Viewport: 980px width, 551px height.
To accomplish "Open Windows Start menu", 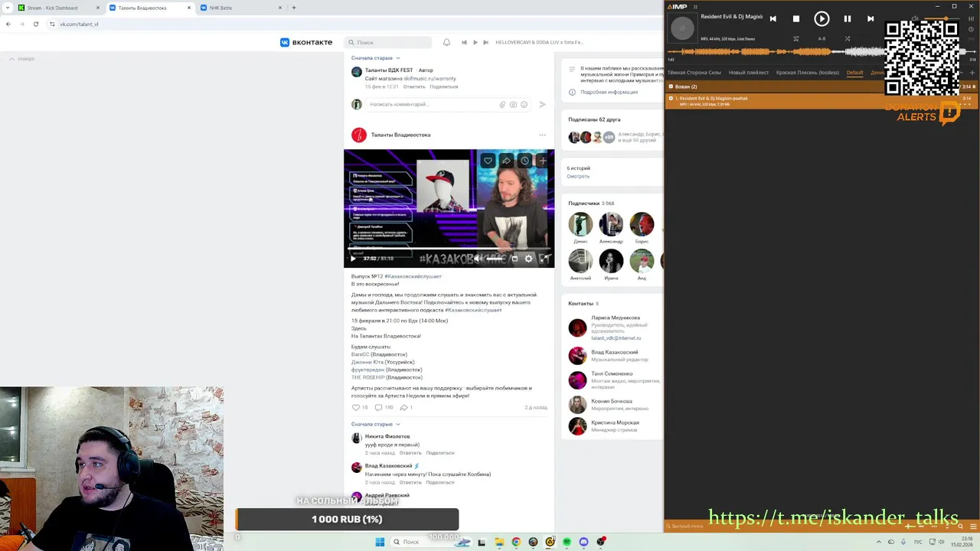I will (x=380, y=542).
